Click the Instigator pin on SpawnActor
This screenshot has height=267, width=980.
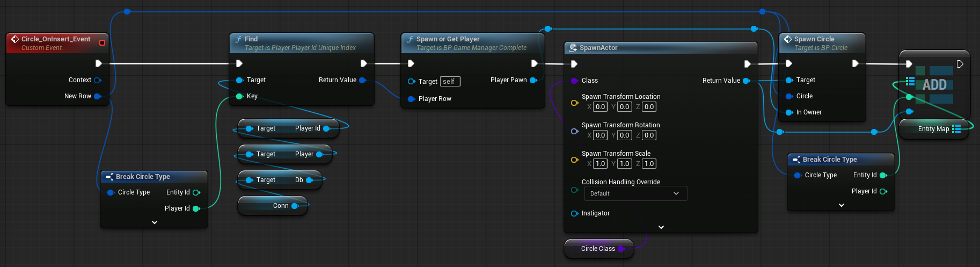click(574, 213)
